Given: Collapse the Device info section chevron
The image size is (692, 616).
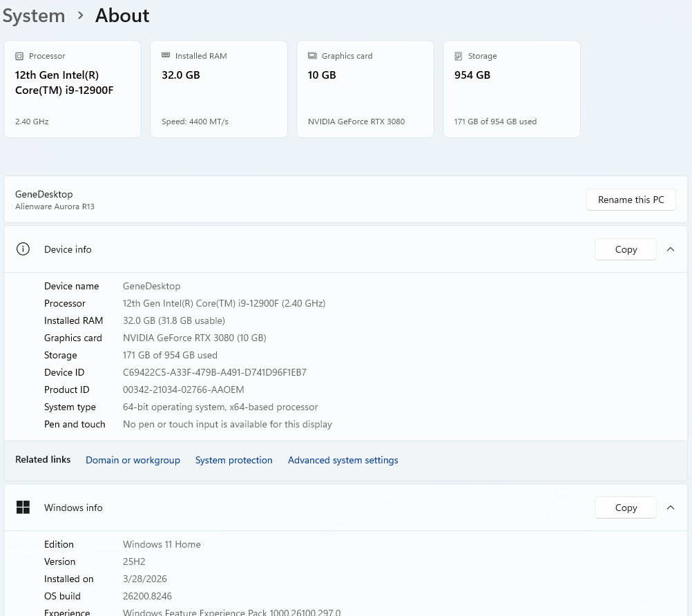Looking at the screenshot, I should click(671, 249).
